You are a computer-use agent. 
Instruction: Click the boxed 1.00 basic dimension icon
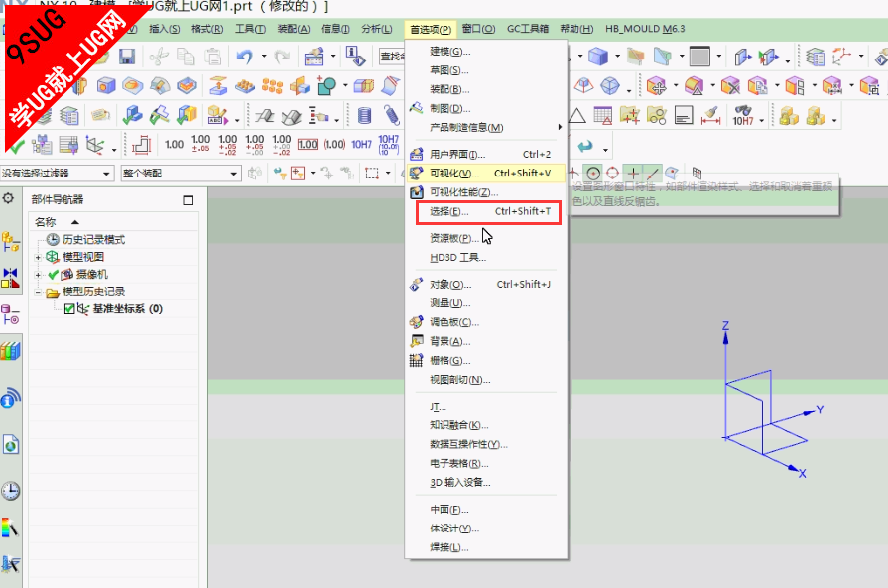point(308,145)
